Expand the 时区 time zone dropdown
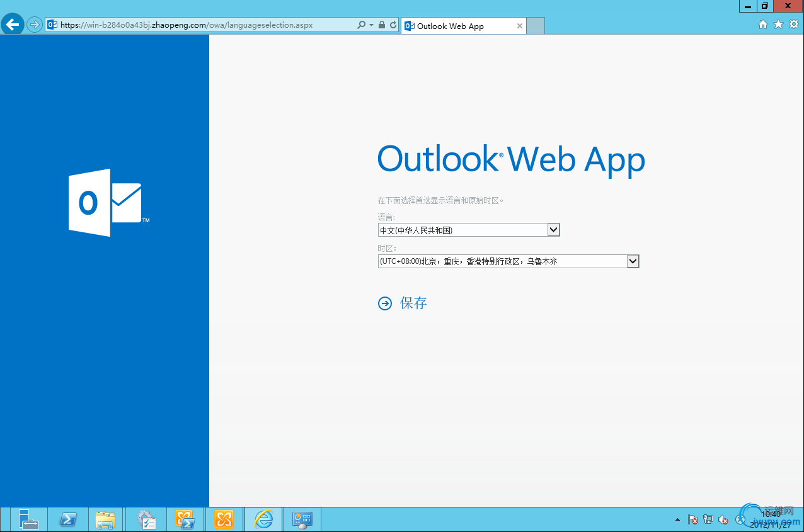 point(508,261)
